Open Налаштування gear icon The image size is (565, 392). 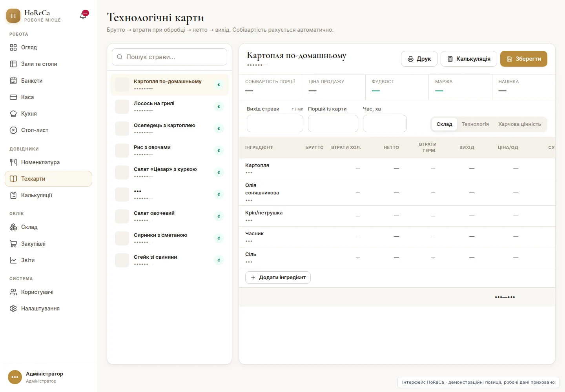(x=13, y=309)
